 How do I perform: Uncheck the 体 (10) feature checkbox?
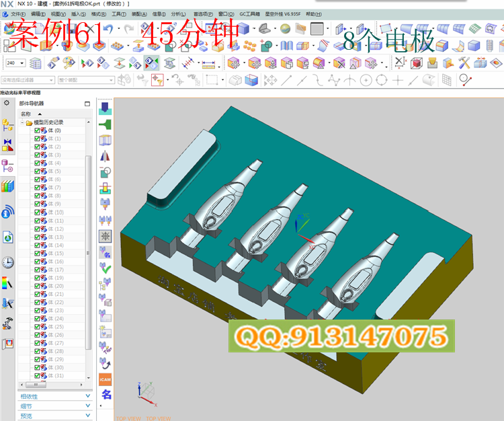(37, 213)
